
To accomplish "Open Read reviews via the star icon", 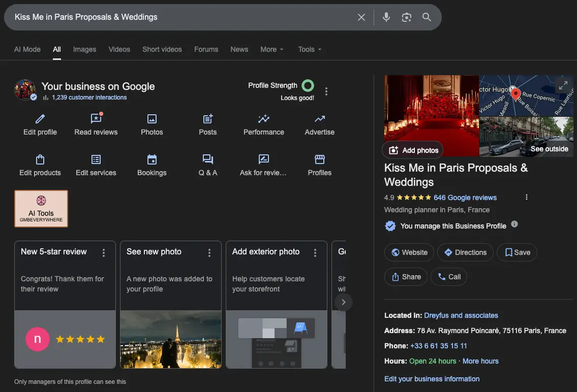I will pyautogui.click(x=96, y=118).
